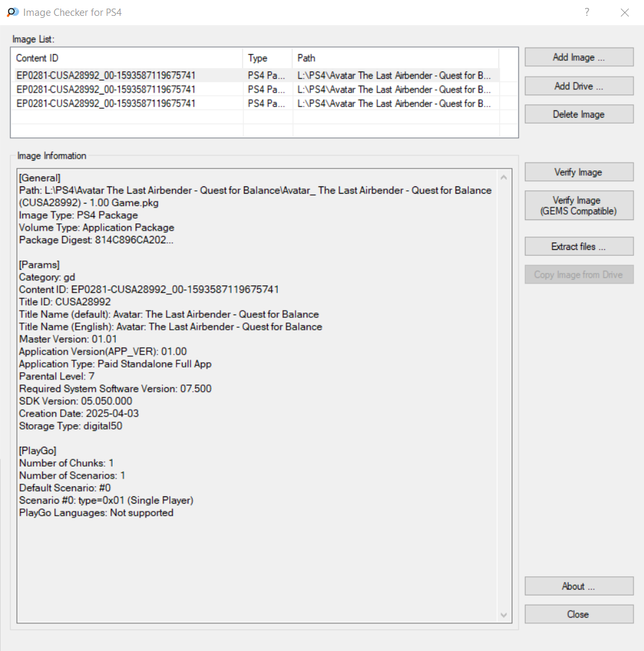Click the 'Title ID: CUSA28992' line
This screenshot has width=644, height=651.
click(65, 302)
